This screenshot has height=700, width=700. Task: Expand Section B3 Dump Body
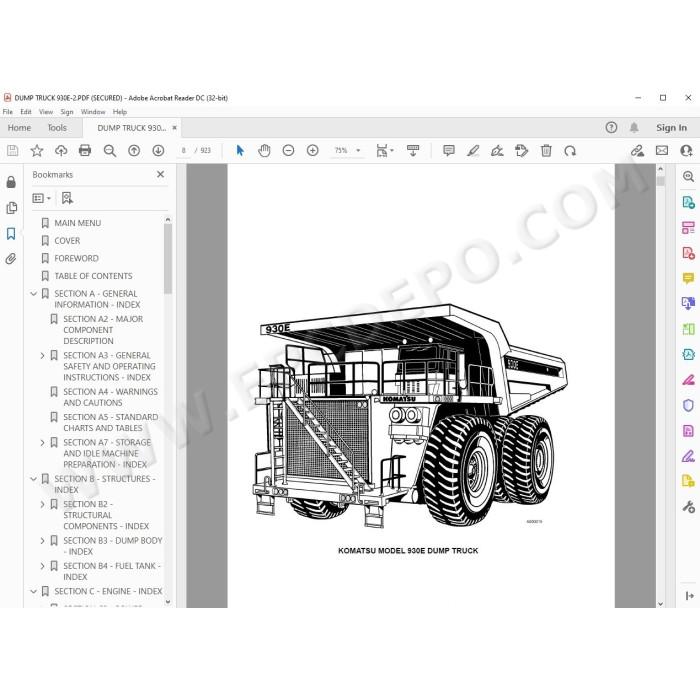point(42,541)
